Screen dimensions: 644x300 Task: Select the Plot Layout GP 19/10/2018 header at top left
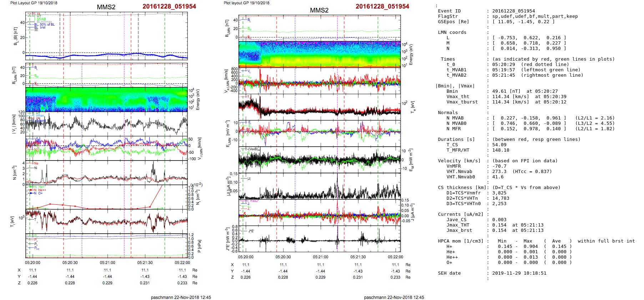[34, 3]
